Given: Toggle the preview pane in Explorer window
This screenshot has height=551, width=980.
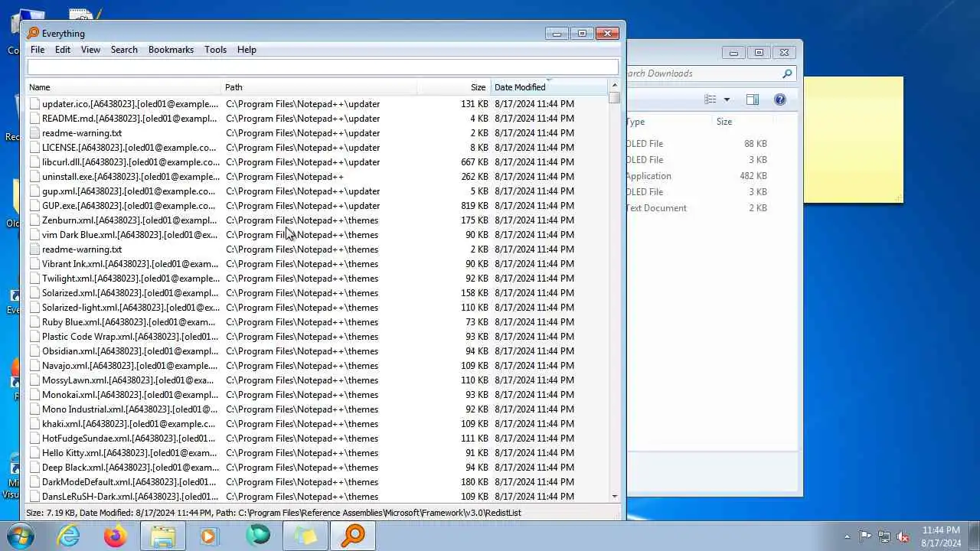Looking at the screenshot, I should [x=753, y=99].
